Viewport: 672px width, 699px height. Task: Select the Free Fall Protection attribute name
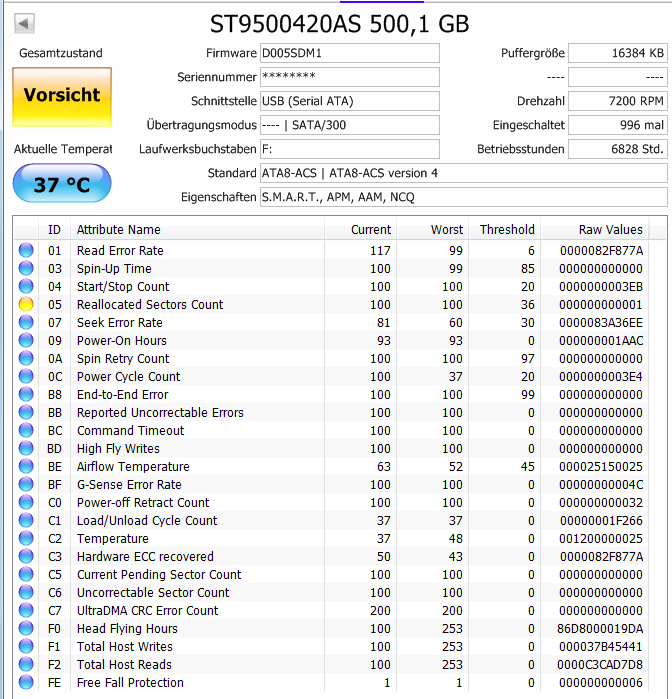coord(130,683)
